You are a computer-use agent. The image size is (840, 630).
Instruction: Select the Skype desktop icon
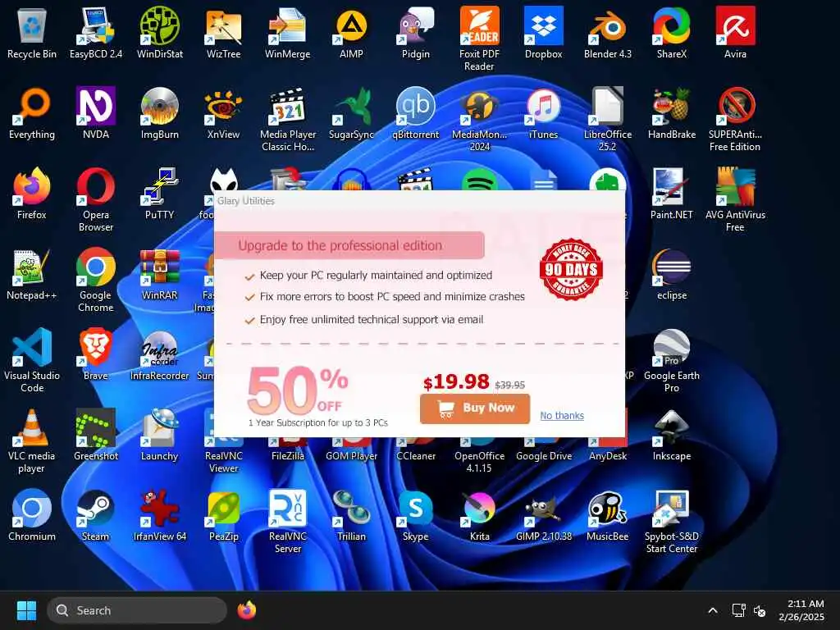coord(416,515)
